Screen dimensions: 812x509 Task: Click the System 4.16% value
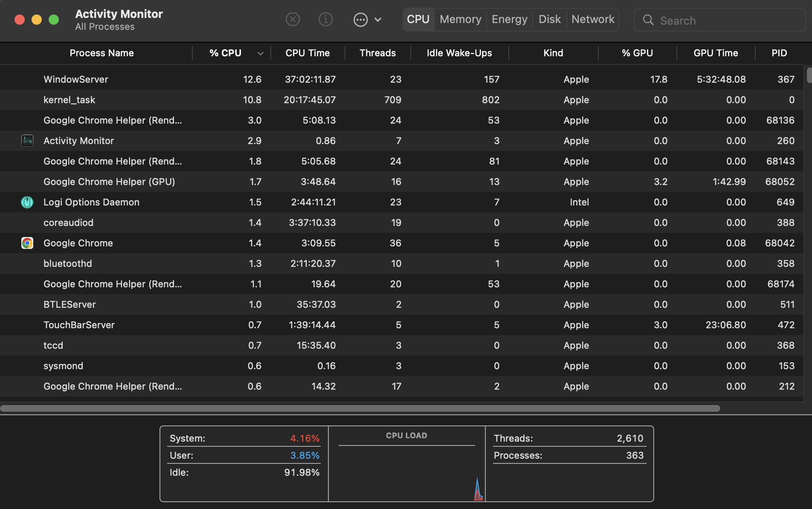click(x=305, y=438)
